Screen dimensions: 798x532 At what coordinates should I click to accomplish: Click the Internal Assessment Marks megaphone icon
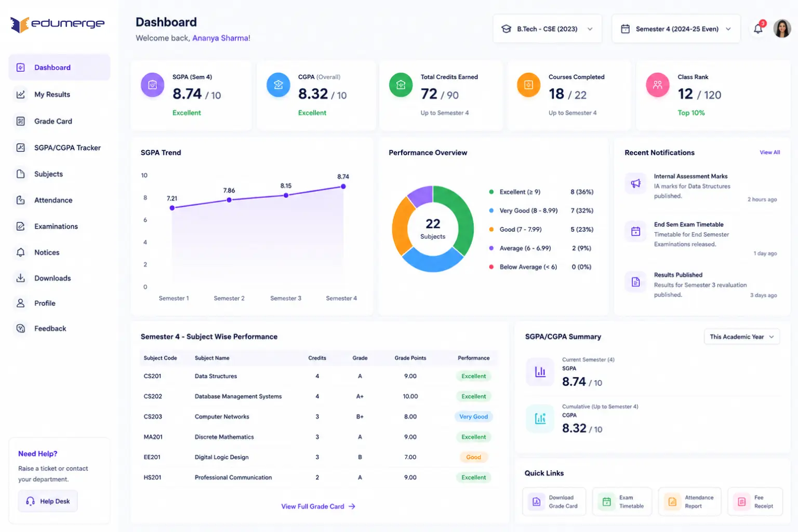coord(636,183)
